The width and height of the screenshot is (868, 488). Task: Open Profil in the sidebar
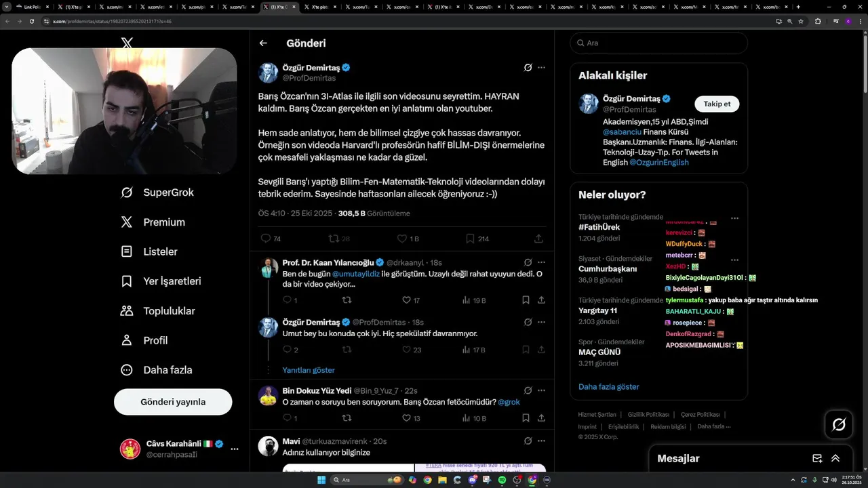pyautogui.click(x=144, y=340)
